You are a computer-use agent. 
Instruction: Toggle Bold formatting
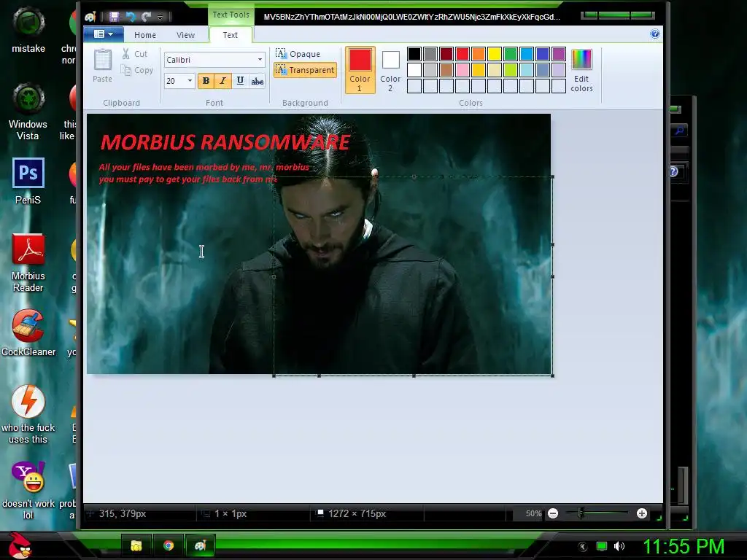click(206, 81)
